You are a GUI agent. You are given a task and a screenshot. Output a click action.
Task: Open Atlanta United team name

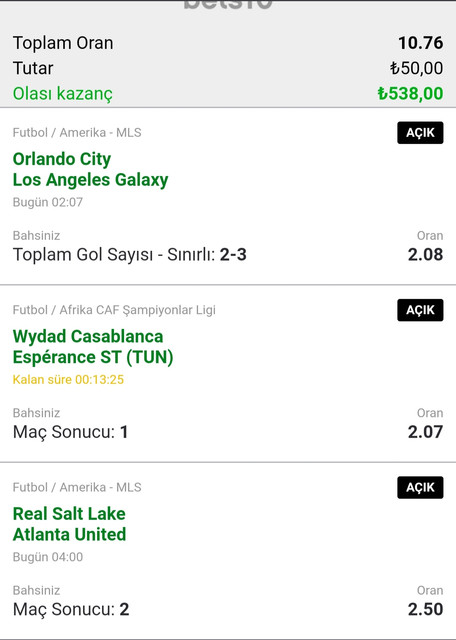69,535
